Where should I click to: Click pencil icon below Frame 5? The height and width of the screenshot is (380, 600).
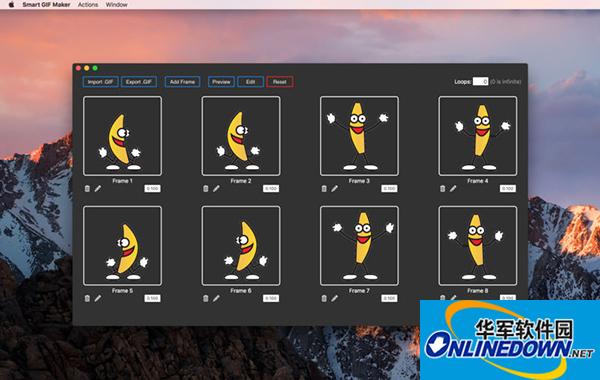[x=98, y=298]
